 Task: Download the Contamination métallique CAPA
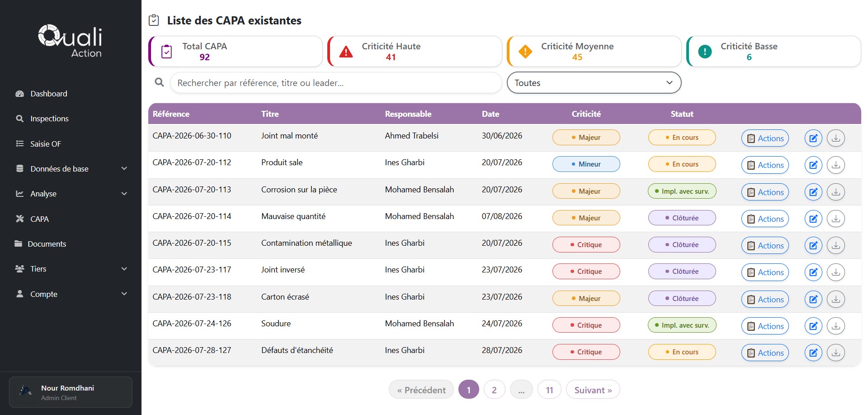[x=835, y=246]
